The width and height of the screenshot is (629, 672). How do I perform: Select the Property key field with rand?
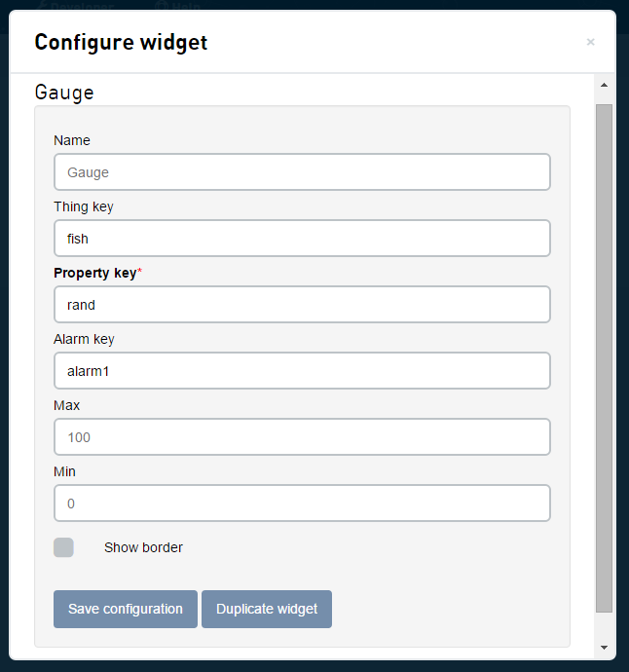pos(302,305)
